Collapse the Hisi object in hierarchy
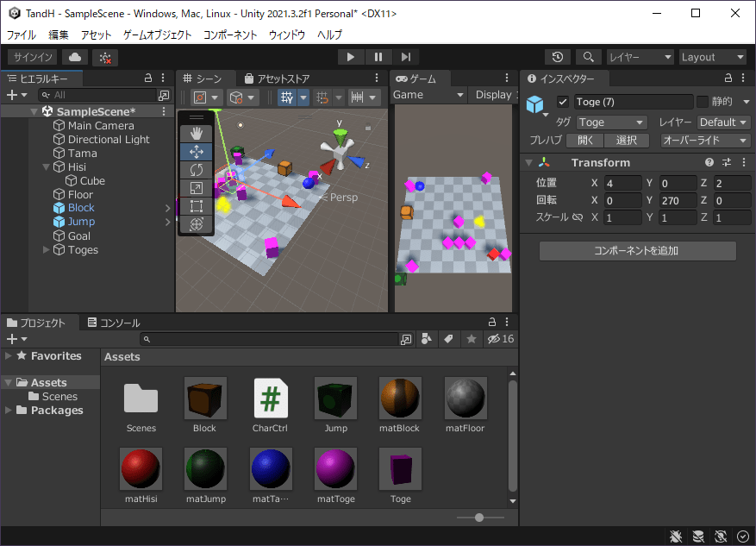The image size is (756, 546). [x=47, y=166]
